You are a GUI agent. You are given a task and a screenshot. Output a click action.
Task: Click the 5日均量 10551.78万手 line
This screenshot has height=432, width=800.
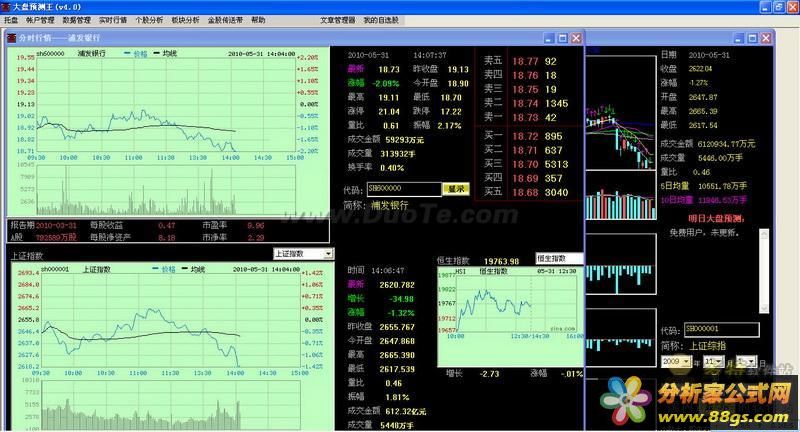(x=704, y=186)
